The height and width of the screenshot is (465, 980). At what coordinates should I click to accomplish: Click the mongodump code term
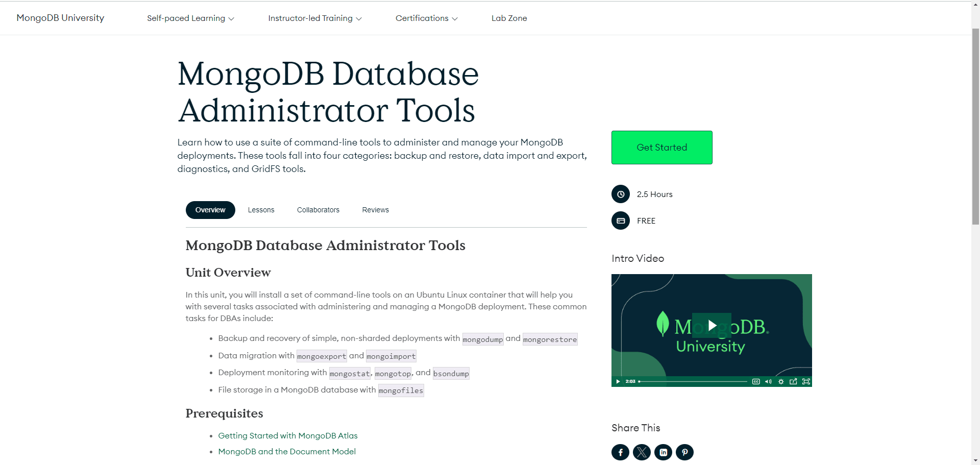click(483, 339)
